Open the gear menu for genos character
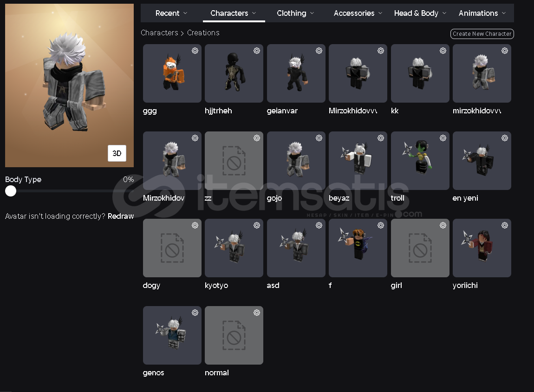This screenshot has width=534, height=392. coord(195,313)
